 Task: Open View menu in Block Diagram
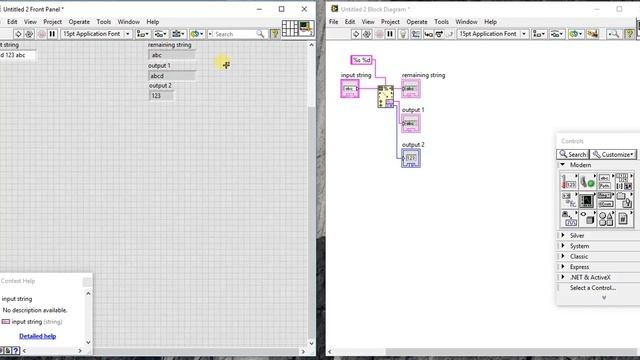click(x=368, y=22)
